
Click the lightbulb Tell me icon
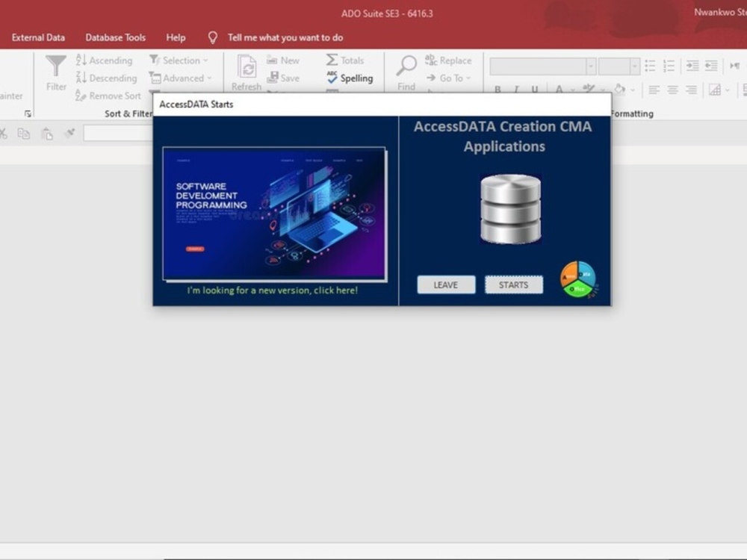[x=212, y=37]
